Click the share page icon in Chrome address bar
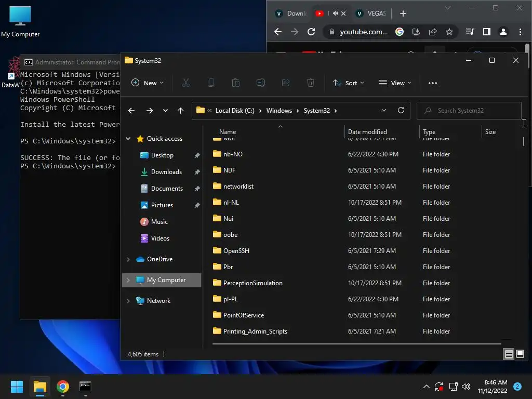Image resolution: width=532 pixels, height=399 pixels. pyautogui.click(x=433, y=32)
